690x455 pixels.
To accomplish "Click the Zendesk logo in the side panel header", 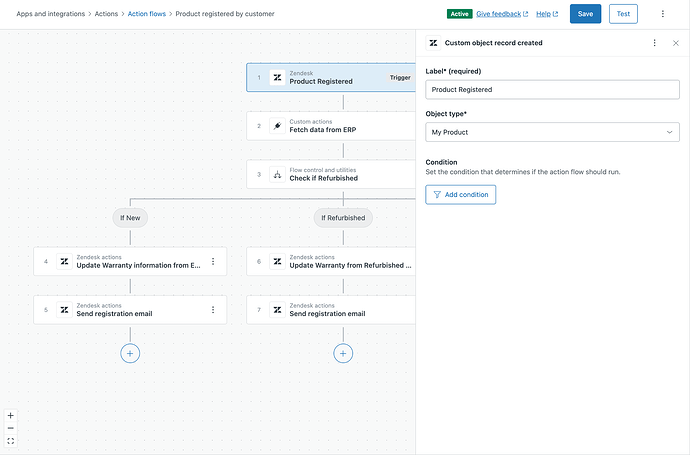I will 433,43.
